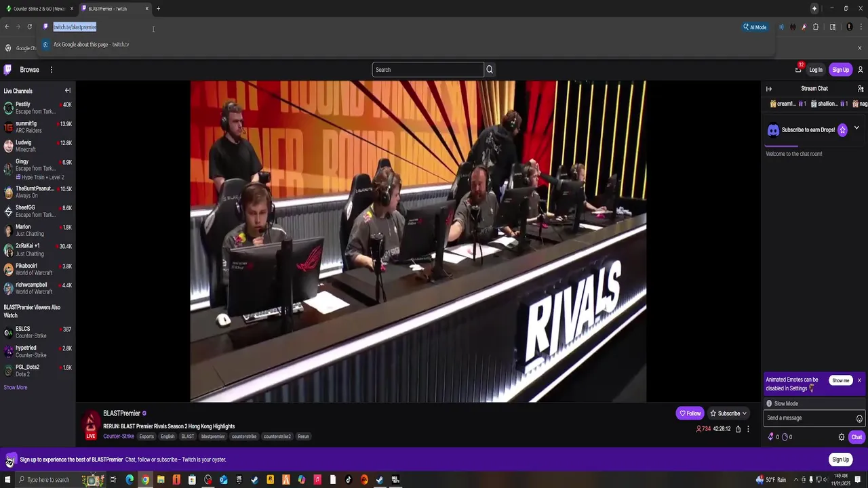The width and height of the screenshot is (868, 488).
Task: Open TikTok app in taskbar
Action: (349, 480)
